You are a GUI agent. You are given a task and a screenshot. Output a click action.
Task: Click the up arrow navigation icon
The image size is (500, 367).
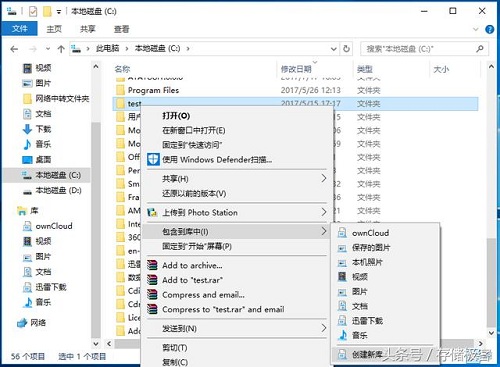pos(61,49)
